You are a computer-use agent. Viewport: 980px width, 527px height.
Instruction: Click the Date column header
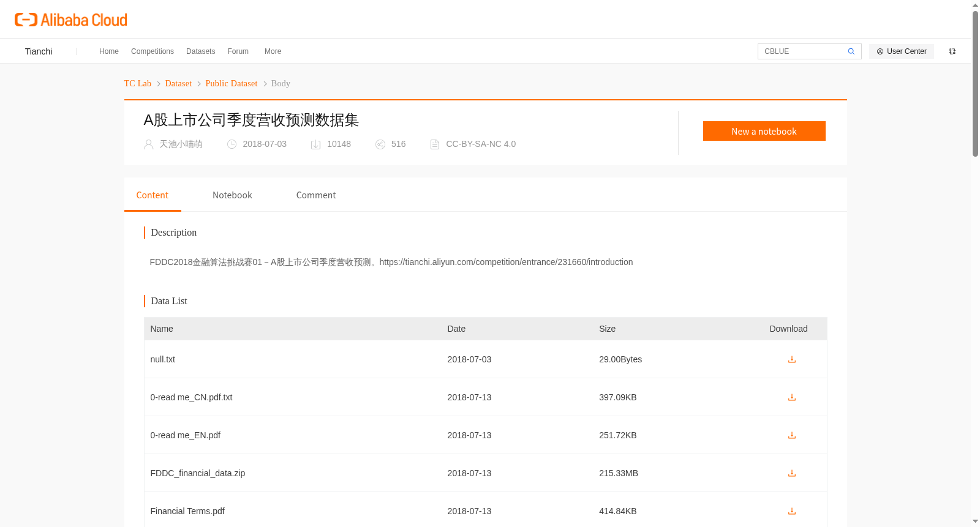[x=456, y=329]
